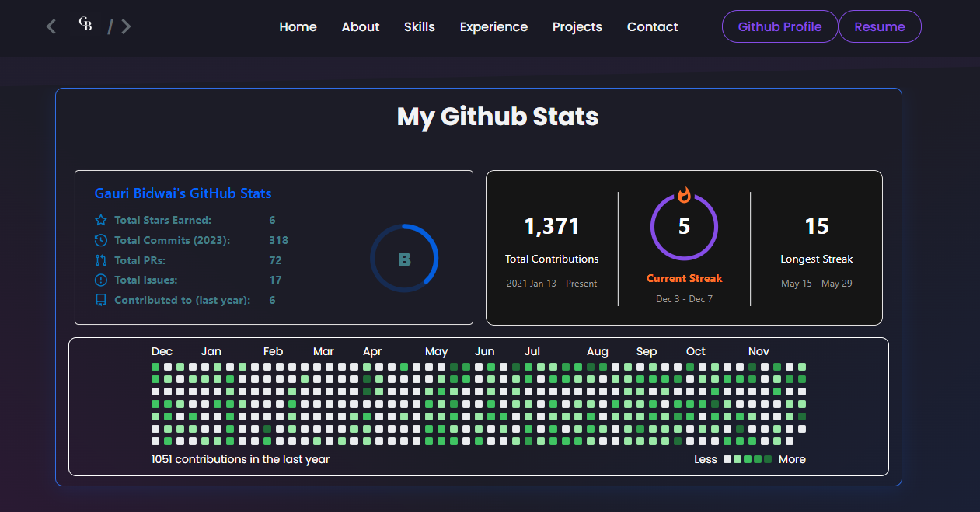Image resolution: width=980 pixels, height=512 pixels.
Task: Go to the Home section
Action: coord(298,26)
